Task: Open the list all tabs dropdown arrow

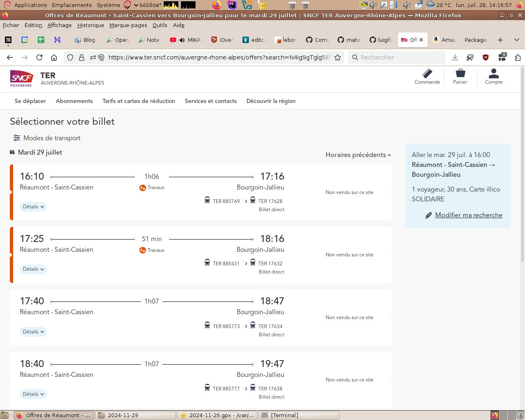Action: (x=516, y=40)
